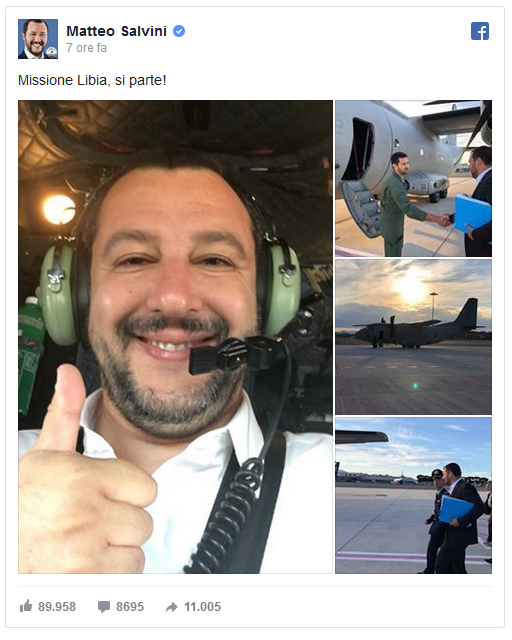Click the thumbs-up hand in the selfie
The image size is (512, 640).
(x=84, y=478)
